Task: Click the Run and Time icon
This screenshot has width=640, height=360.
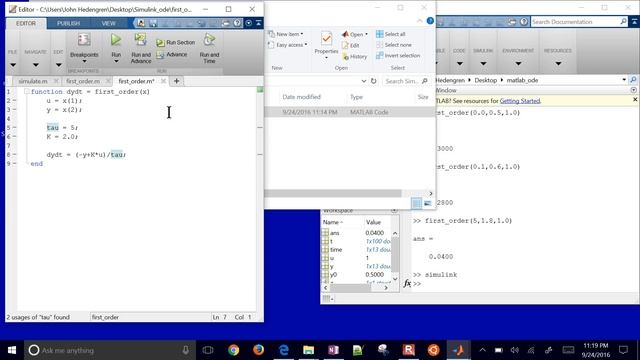Action: coord(209,40)
